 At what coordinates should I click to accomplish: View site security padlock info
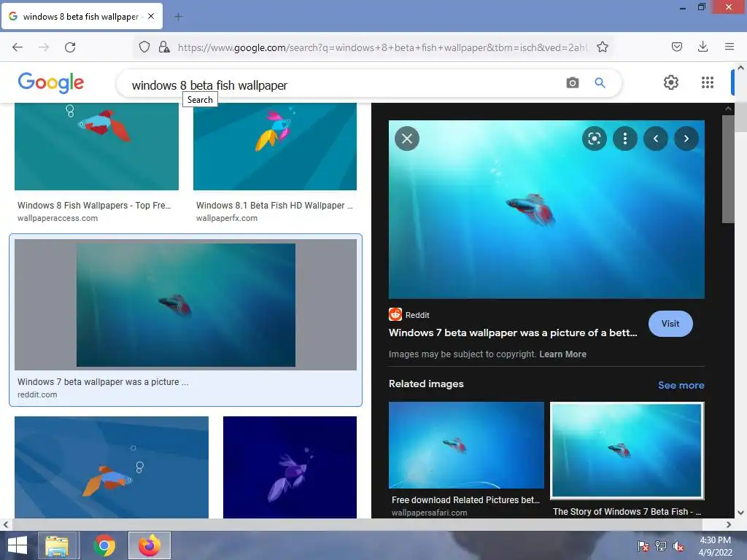point(164,47)
